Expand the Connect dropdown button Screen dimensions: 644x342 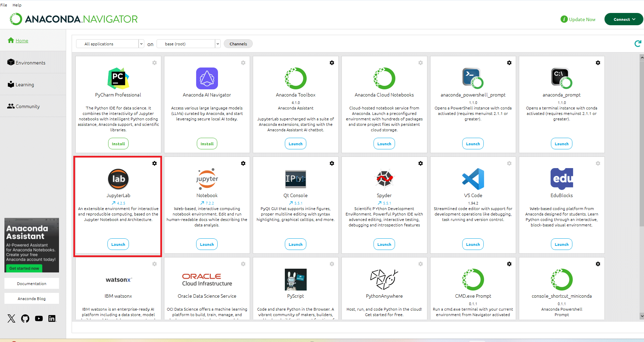624,19
